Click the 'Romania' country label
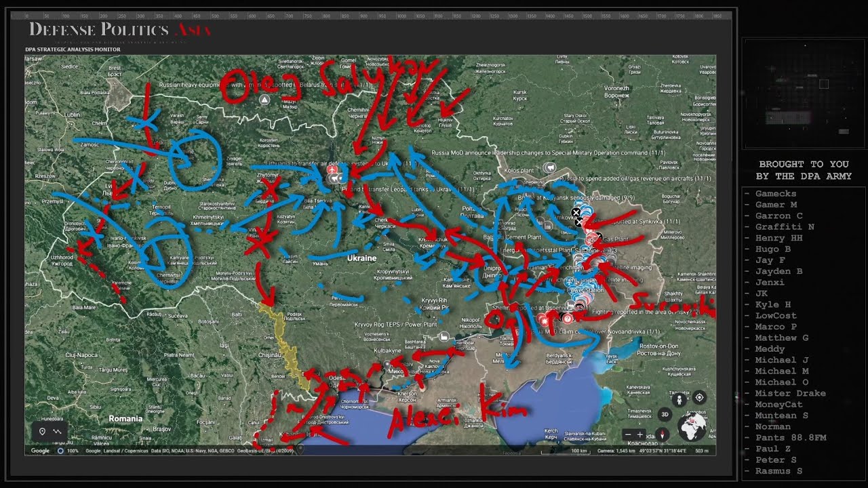868x488 pixels. click(125, 418)
